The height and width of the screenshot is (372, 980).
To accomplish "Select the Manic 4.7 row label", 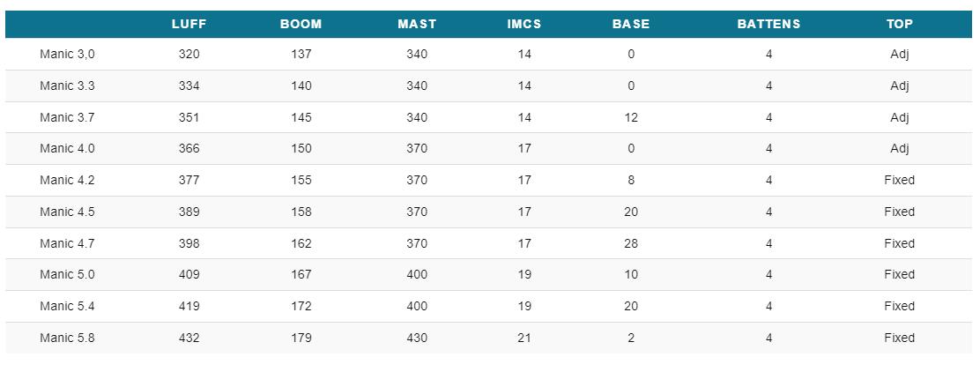I will (68, 243).
